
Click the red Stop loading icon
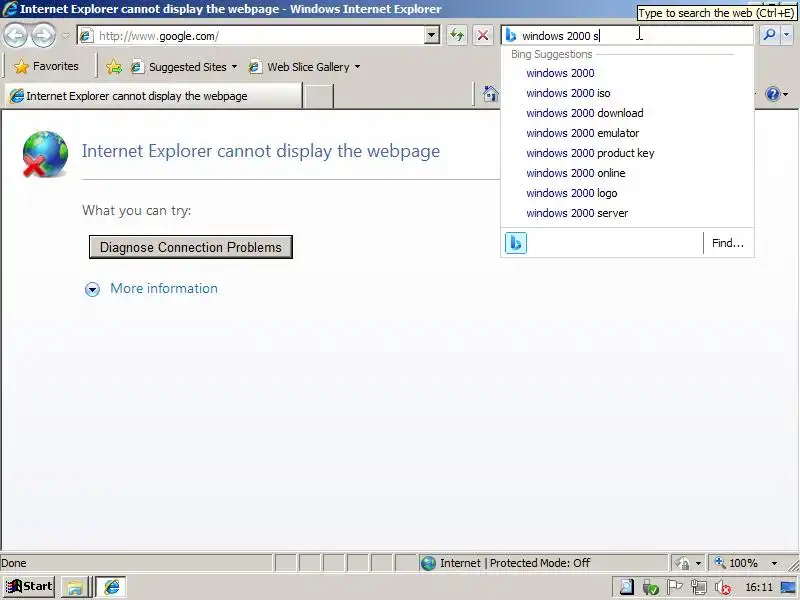(x=483, y=36)
